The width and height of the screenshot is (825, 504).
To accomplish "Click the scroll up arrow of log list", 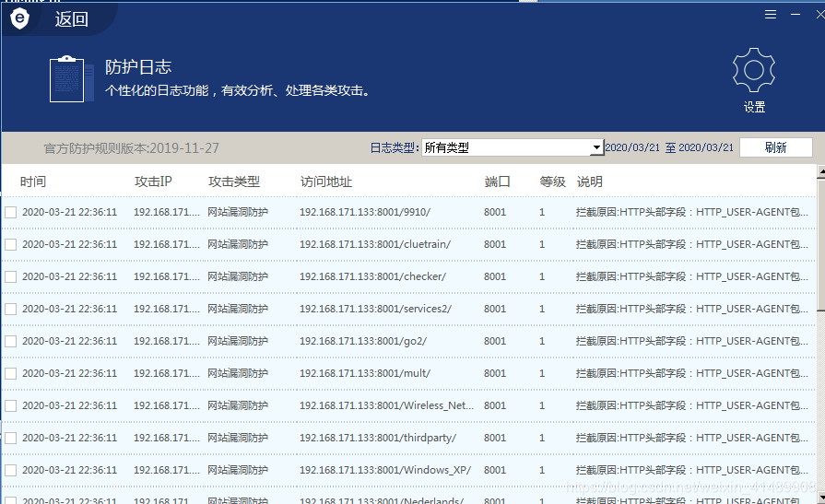I will tap(820, 171).
